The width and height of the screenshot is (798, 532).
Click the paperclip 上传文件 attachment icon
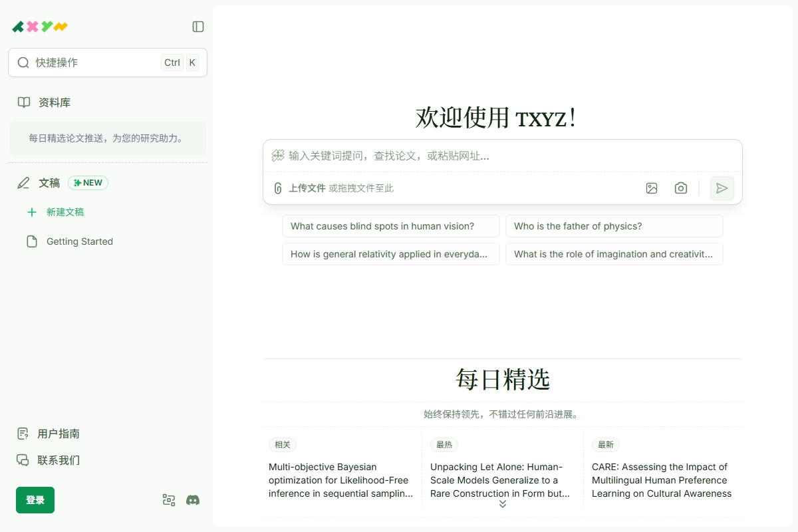click(277, 188)
